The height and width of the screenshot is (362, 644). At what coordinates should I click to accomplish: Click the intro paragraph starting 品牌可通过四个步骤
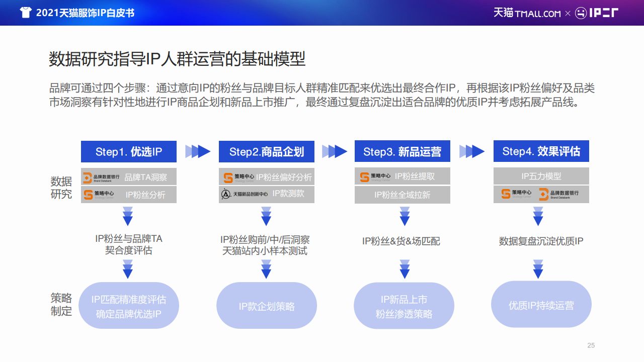[322, 95]
